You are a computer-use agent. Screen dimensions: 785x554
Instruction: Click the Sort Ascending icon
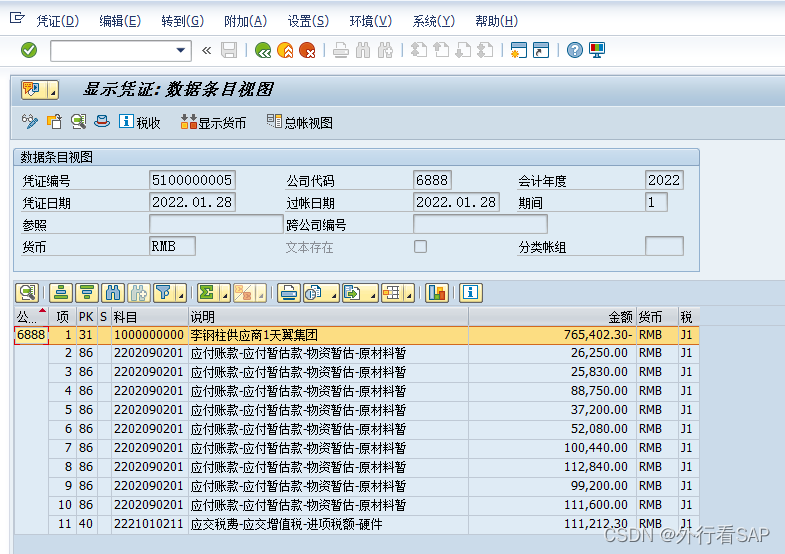(61, 293)
